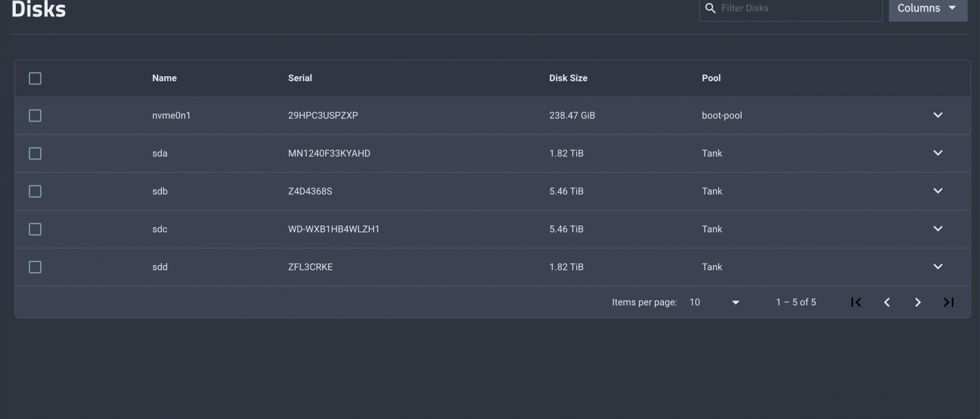
Task: Click the search magnifier icon
Action: [710, 8]
